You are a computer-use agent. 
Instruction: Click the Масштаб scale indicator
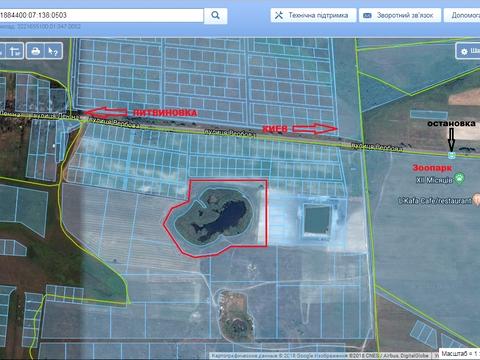click(460, 353)
